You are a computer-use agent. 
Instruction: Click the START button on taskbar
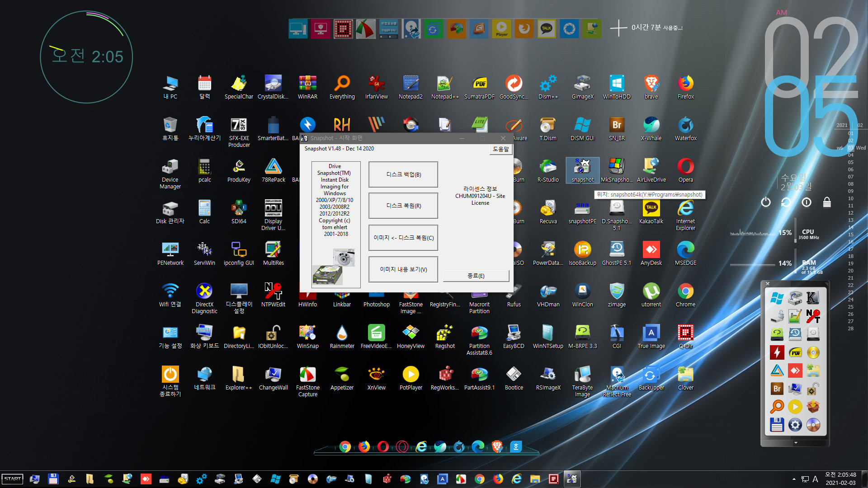[13, 479]
